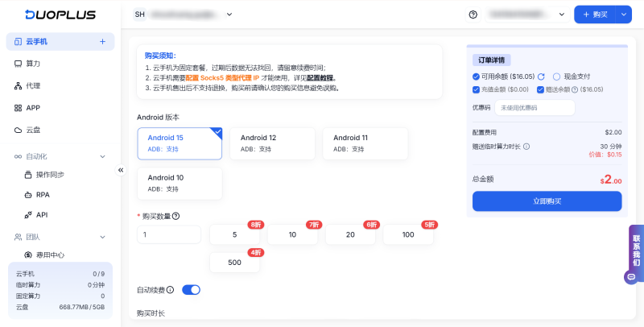
Task: Click the plus icon beside 云手机
Action: [103, 42]
